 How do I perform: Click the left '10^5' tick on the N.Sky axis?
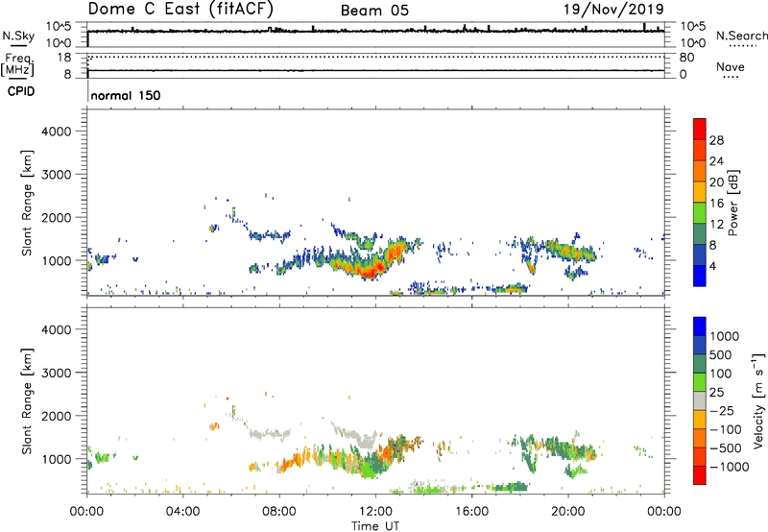tap(59, 26)
